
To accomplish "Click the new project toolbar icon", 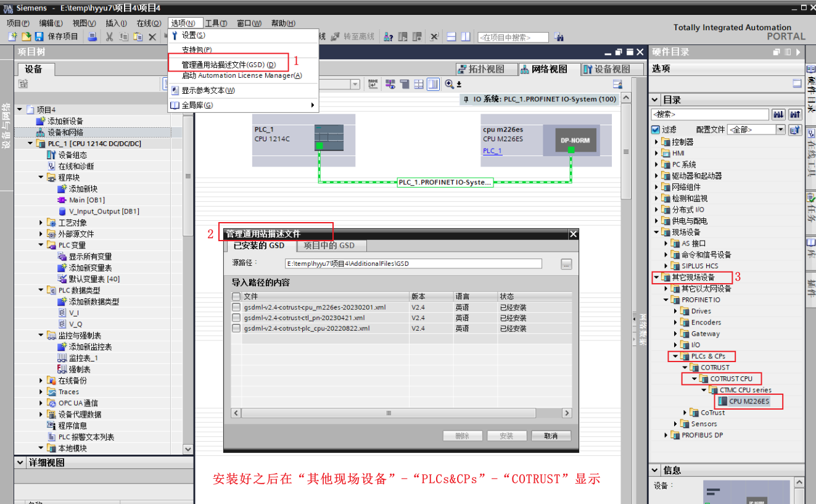I will (x=12, y=36).
